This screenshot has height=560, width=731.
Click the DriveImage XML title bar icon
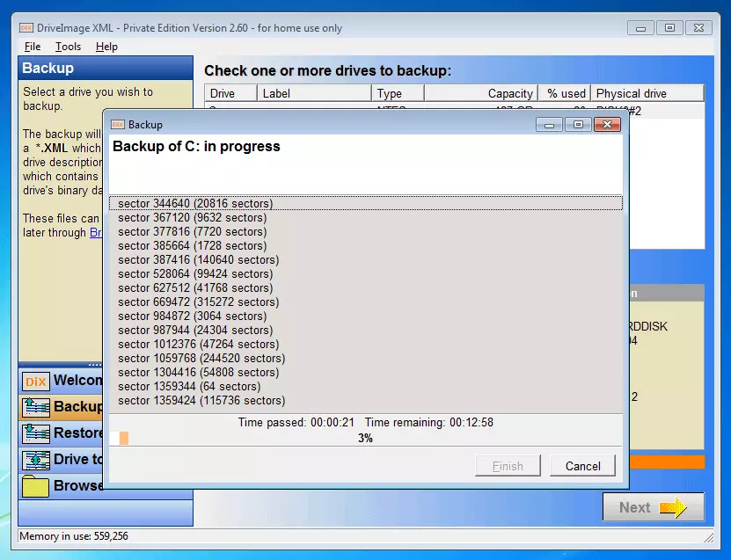click(x=27, y=28)
